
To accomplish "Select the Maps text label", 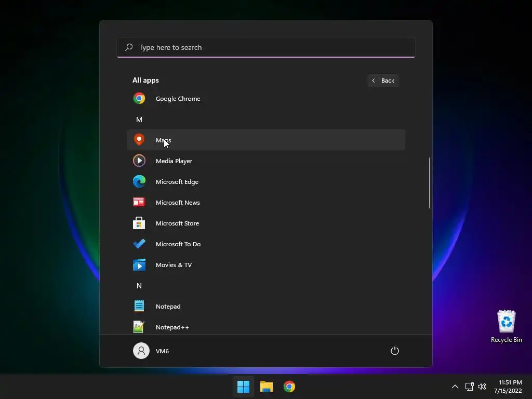I will [x=164, y=140].
